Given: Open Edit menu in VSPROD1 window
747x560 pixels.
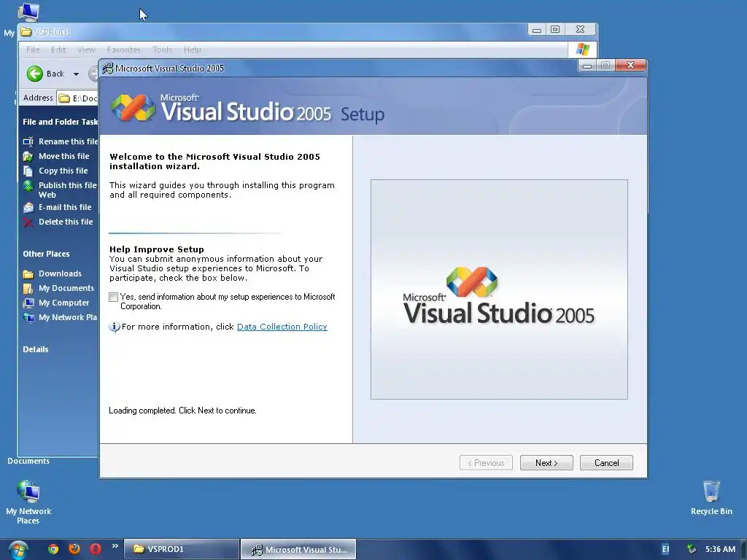Looking at the screenshot, I should [x=58, y=50].
